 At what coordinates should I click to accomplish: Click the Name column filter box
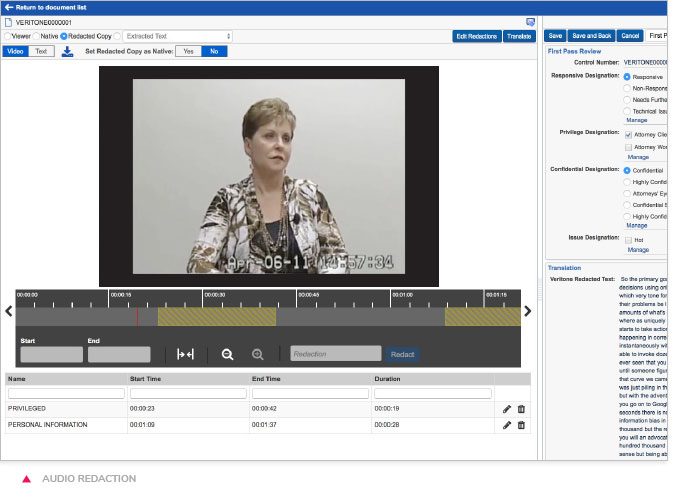coord(66,393)
